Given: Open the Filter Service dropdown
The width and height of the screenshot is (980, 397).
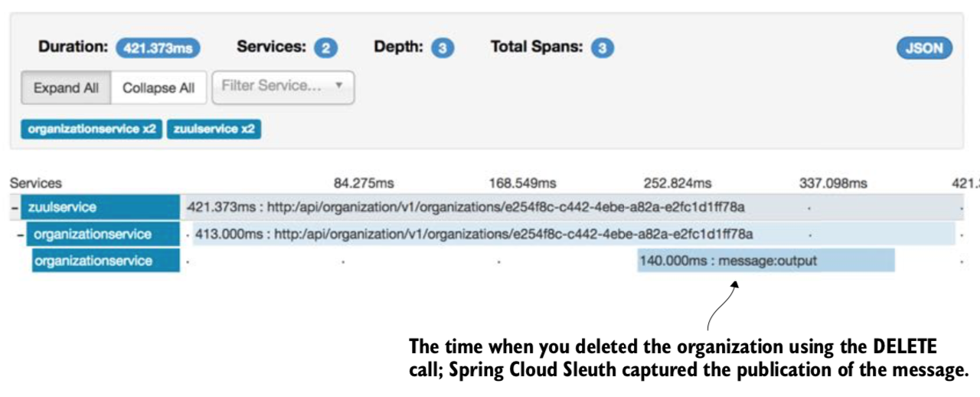Looking at the screenshot, I should point(283,87).
